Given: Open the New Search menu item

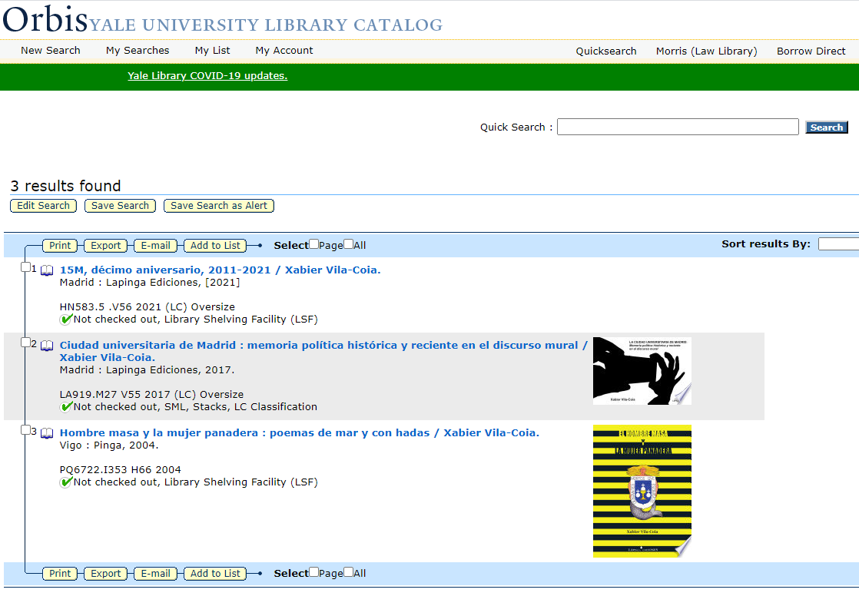Looking at the screenshot, I should point(51,51).
